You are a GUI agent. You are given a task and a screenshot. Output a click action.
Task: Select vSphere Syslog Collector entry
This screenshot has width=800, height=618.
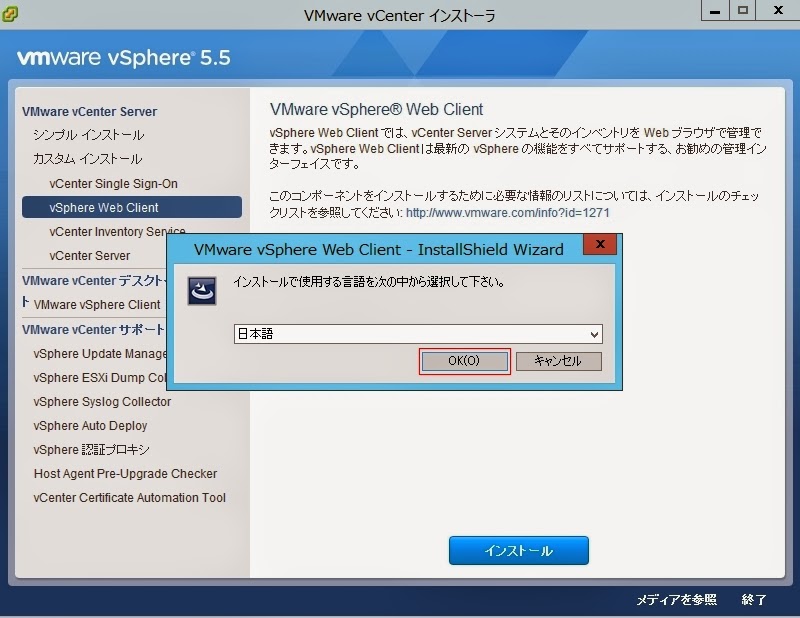[x=102, y=402]
